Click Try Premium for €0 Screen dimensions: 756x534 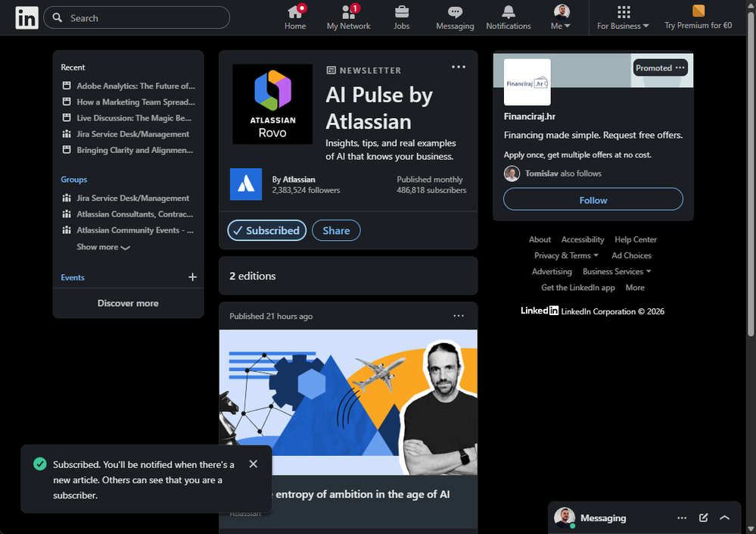(x=698, y=17)
